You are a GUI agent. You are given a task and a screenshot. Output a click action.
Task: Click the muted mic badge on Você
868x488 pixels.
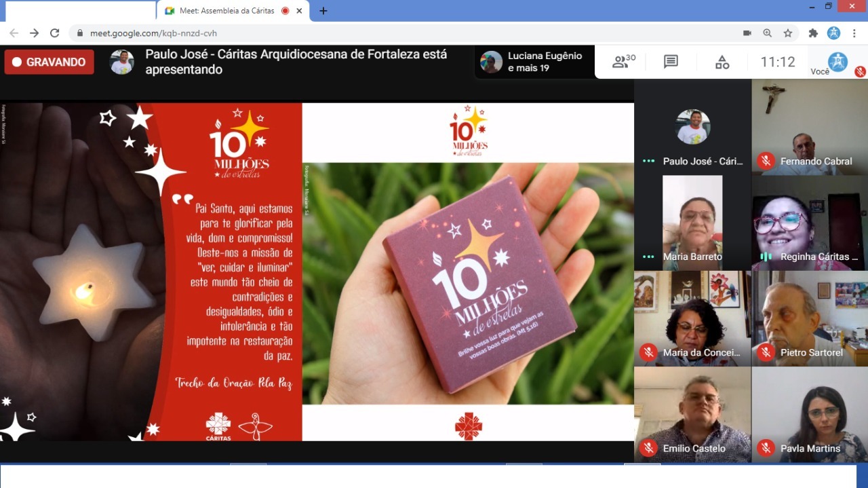[x=860, y=71]
